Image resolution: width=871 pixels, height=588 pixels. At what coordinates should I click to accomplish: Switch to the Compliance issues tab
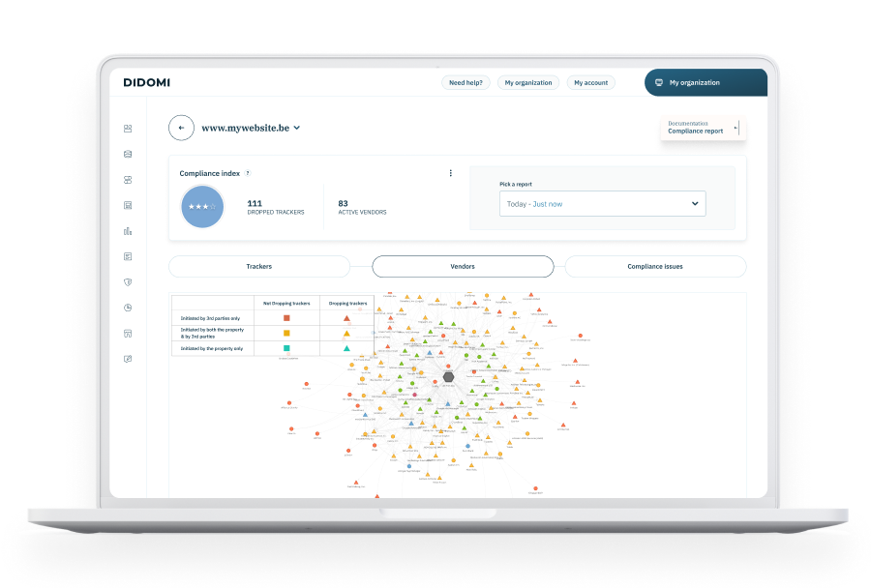(655, 266)
